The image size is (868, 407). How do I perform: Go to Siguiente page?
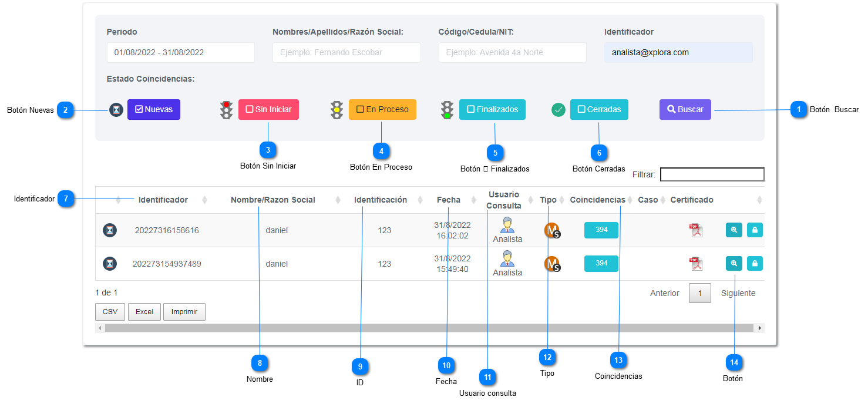(x=738, y=293)
